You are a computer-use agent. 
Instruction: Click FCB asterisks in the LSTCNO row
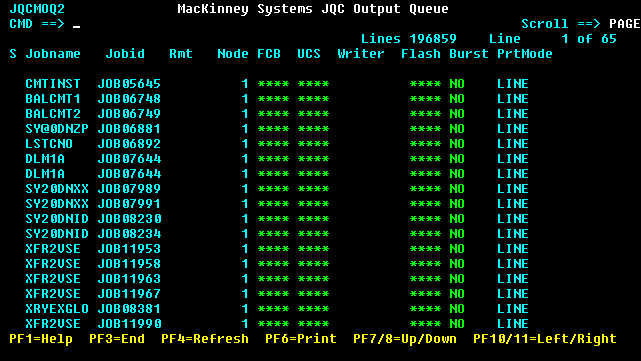pyautogui.click(x=273, y=144)
